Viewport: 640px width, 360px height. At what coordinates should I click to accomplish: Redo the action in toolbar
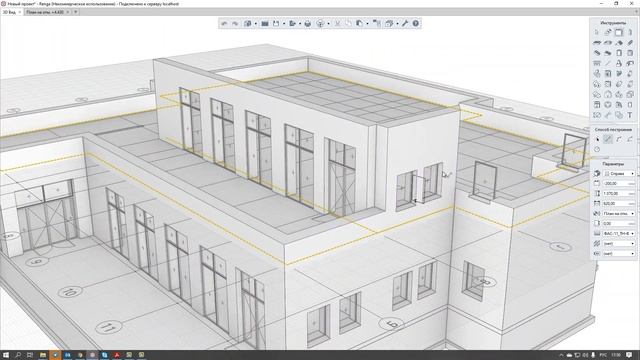click(235, 24)
